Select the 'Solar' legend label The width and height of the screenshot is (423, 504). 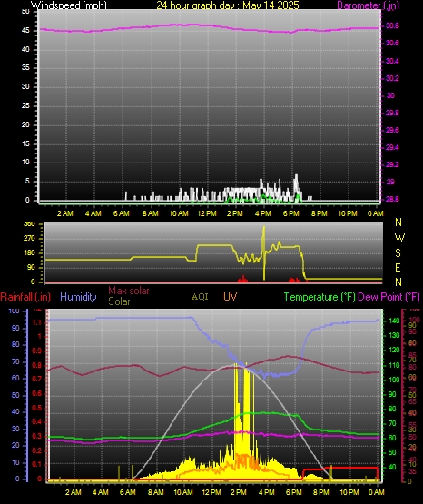click(x=119, y=301)
